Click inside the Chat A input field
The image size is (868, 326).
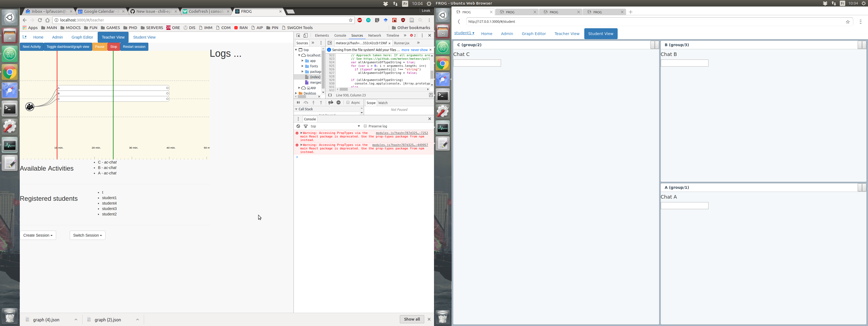684,206
